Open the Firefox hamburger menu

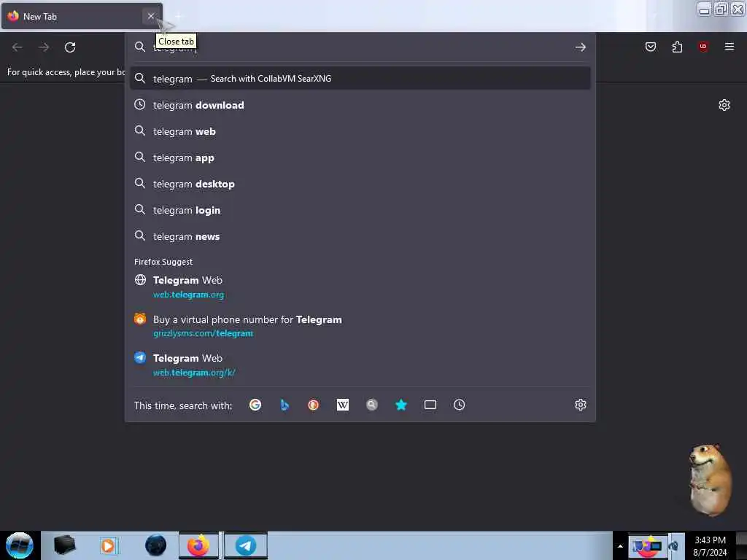(x=729, y=47)
